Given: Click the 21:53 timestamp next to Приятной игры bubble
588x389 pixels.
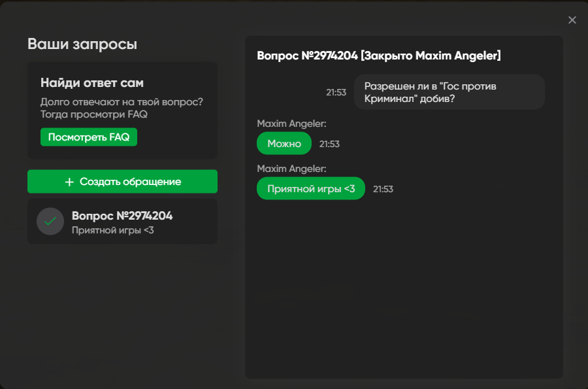Looking at the screenshot, I should pos(383,189).
